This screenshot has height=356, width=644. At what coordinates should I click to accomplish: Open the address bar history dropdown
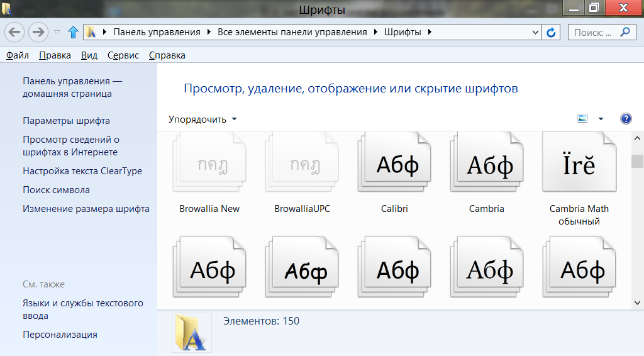535,32
